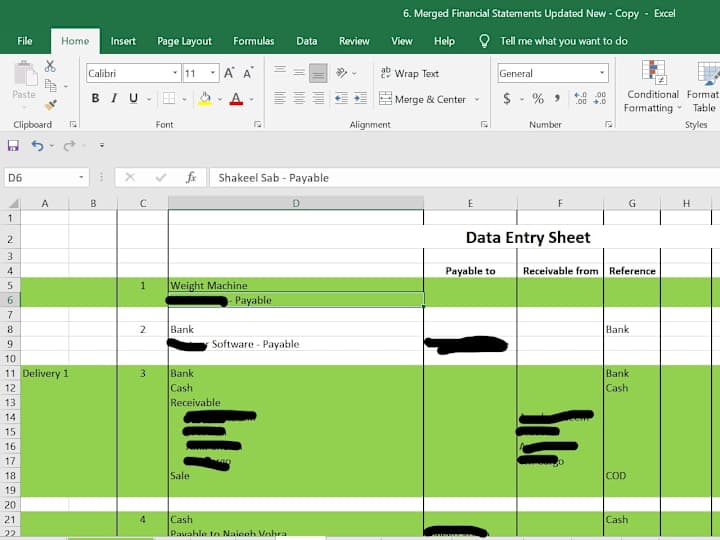Open underline style dropdown arrow
The image size is (720, 540).
[x=149, y=99]
